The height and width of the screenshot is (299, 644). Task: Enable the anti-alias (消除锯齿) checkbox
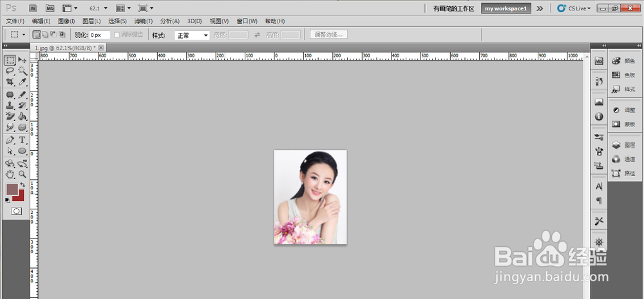pos(117,35)
